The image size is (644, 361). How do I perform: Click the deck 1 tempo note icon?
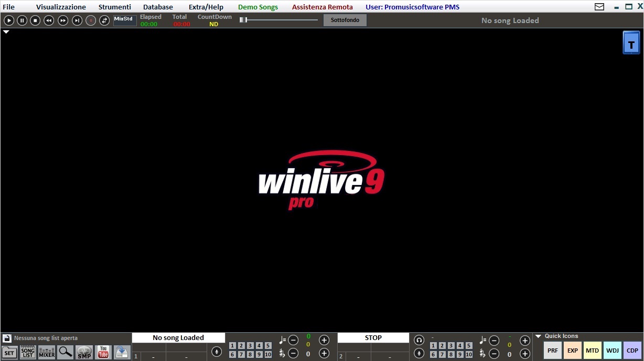click(x=283, y=340)
